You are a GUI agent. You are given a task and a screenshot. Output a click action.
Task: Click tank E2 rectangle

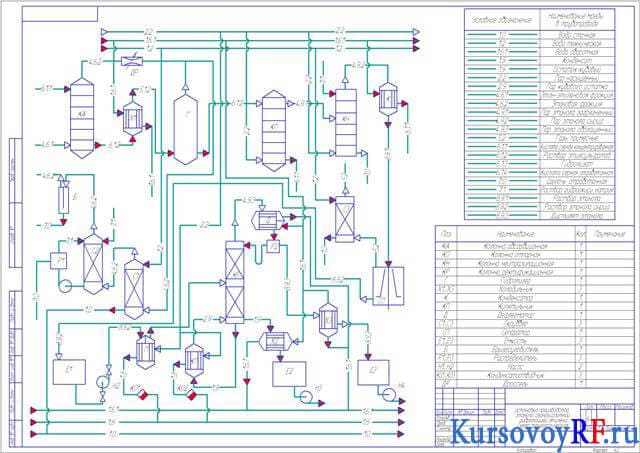tap(289, 374)
